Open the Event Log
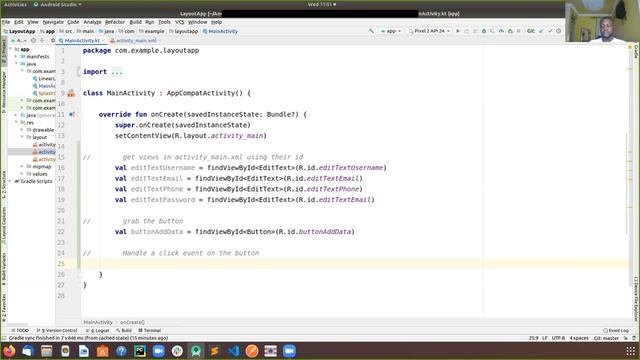640x360 pixels. click(x=616, y=330)
